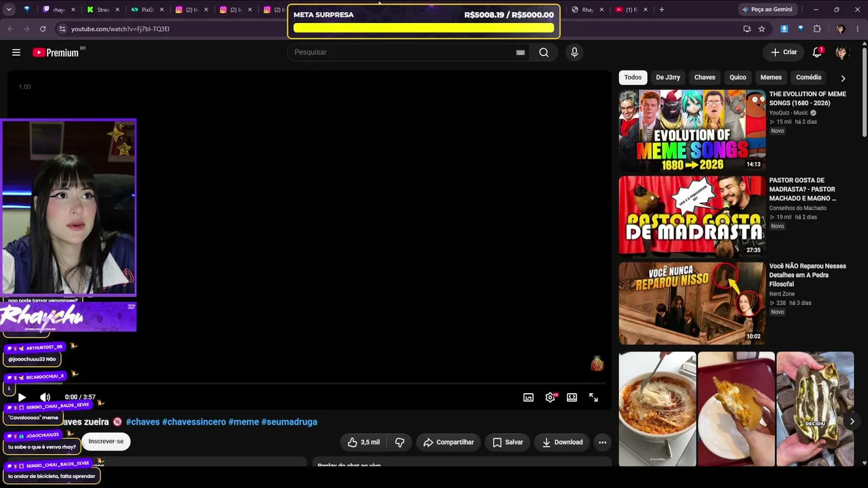Click the search magnifier button
The width and height of the screenshot is (868, 488).
click(x=544, y=52)
